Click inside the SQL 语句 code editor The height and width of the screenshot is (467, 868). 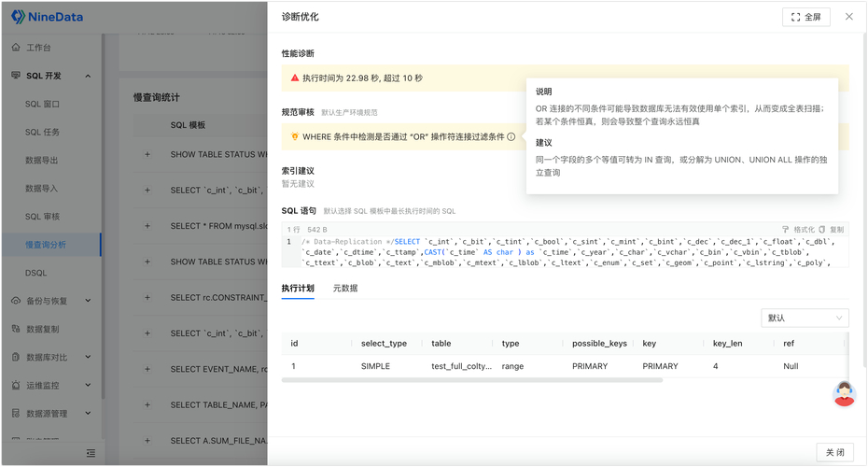click(x=565, y=252)
